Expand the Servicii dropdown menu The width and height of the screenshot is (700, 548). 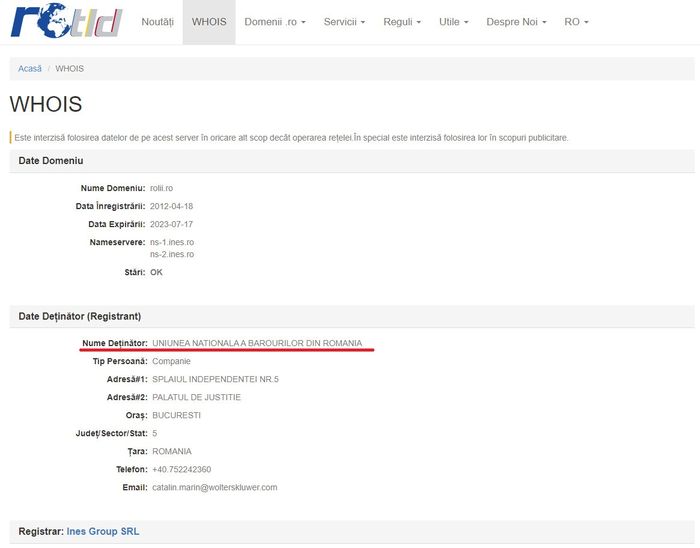click(x=344, y=22)
